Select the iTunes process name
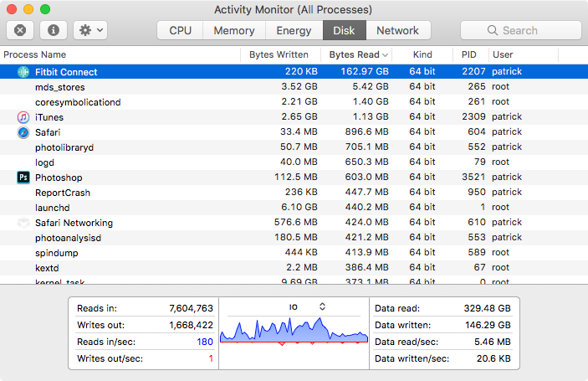Viewport: 588px width, 381px height. click(x=49, y=117)
